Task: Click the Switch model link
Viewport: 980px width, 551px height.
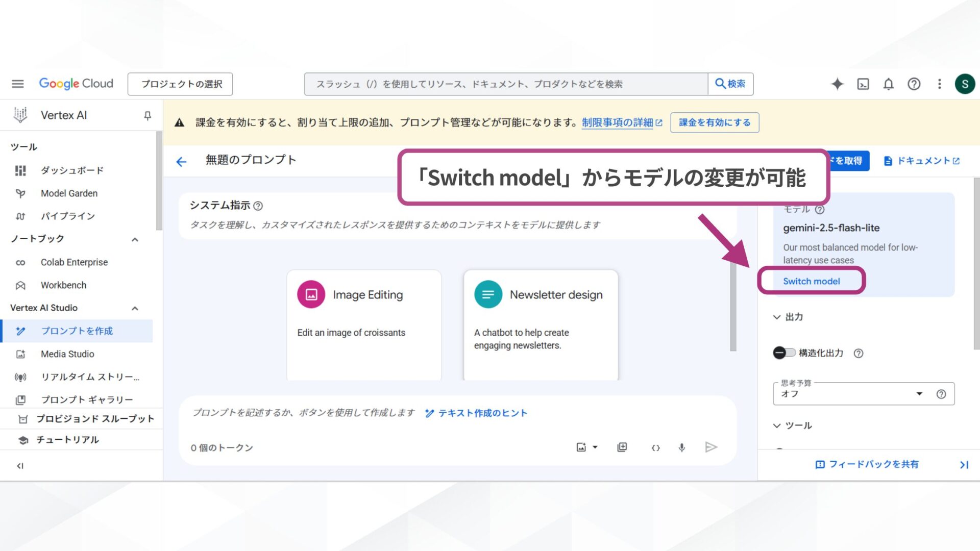Action: 812,281
